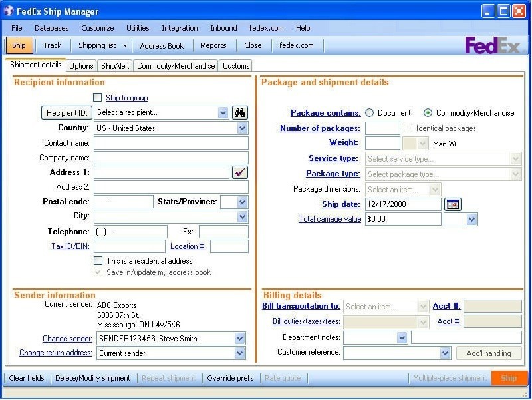The width and height of the screenshot is (532, 400).
Task: Open the Reports screen
Action: click(214, 45)
